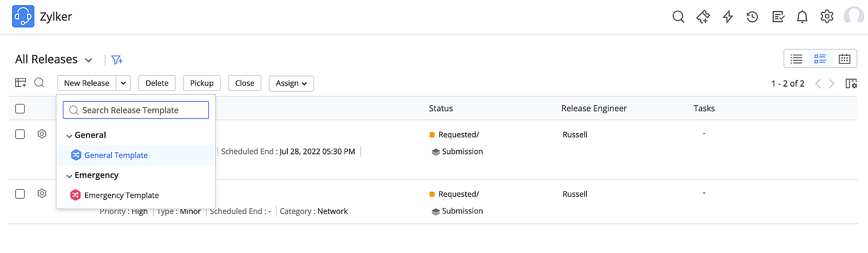Image resolution: width=868 pixels, height=253 pixels.
Task: Expand the All Releases view dropdown
Action: pos(89,60)
